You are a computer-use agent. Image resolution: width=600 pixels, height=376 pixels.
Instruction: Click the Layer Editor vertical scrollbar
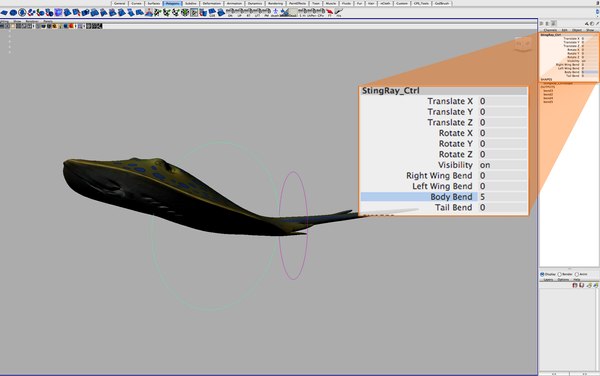click(598, 329)
